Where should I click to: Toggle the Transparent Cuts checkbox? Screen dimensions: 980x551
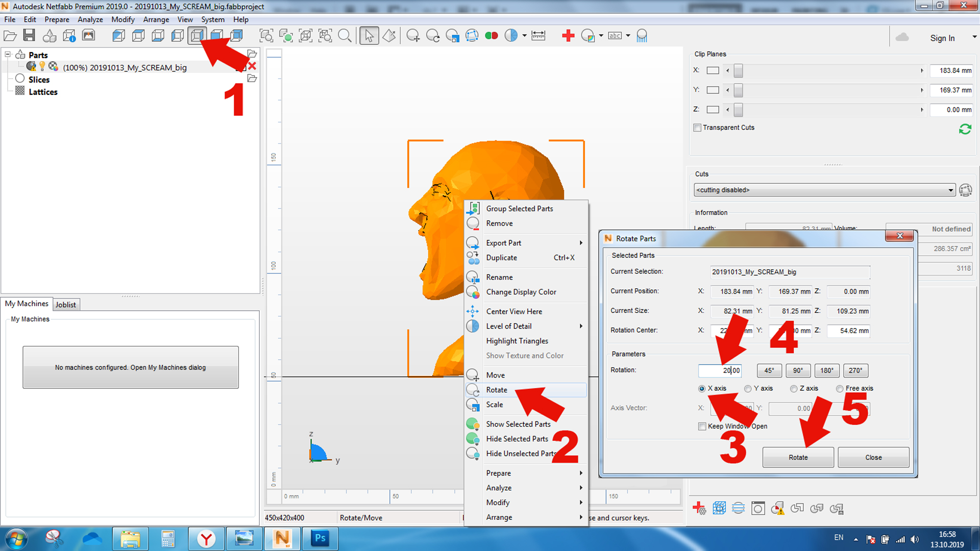pos(698,127)
